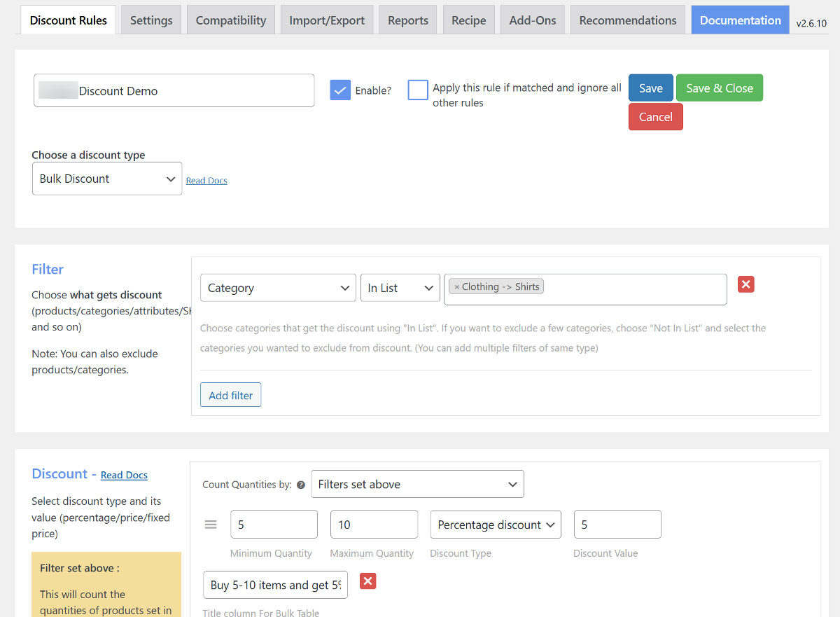Viewport: 840px width, 617px height.
Task: Open the Import/Export tab
Action: (327, 20)
